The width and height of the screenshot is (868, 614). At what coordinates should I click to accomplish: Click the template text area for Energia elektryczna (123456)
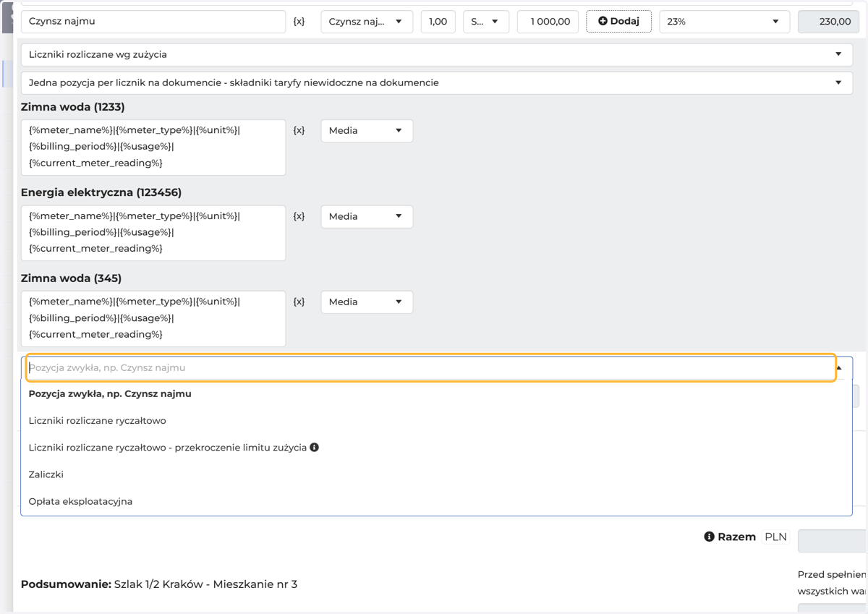153,233
